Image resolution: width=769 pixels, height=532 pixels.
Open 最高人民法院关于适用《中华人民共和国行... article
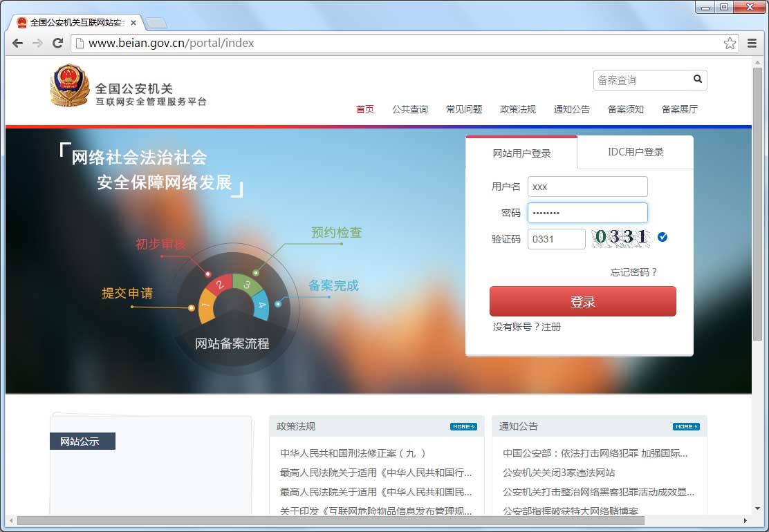click(x=376, y=473)
